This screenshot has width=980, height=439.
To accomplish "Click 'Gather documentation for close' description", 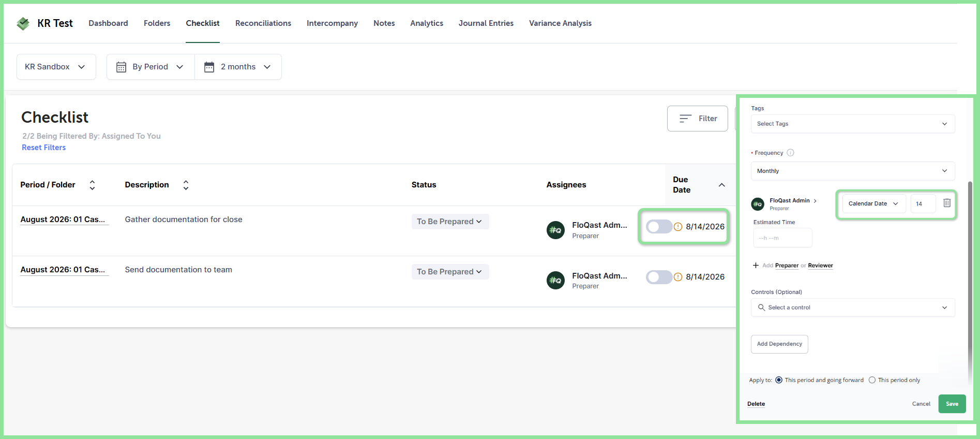I will pyautogui.click(x=184, y=220).
